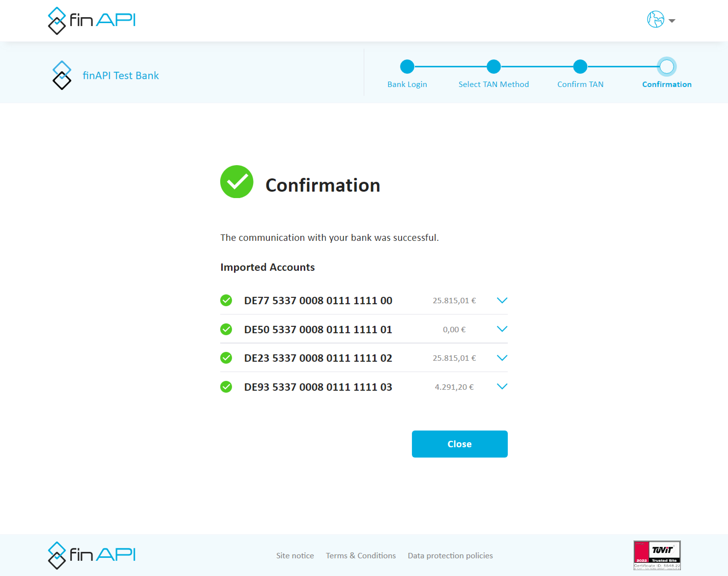Click the finAPI logo in the footer
Image resolution: width=728 pixels, height=576 pixels.
tap(91, 555)
